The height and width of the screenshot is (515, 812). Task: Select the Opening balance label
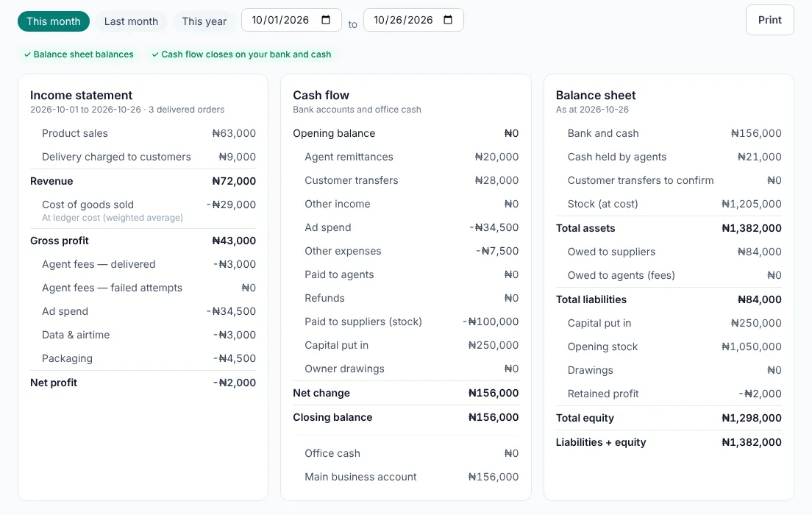(334, 133)
